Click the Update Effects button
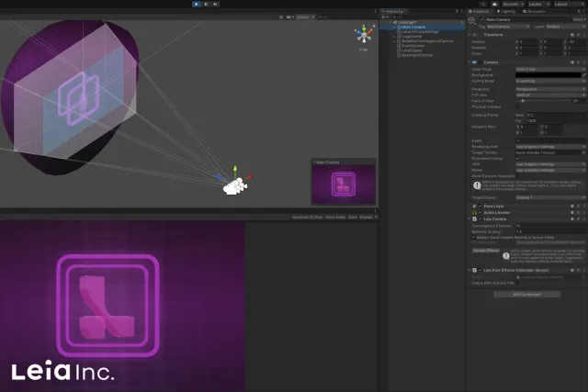This screenshot has height=392, width=588. [x=485, y=251]
